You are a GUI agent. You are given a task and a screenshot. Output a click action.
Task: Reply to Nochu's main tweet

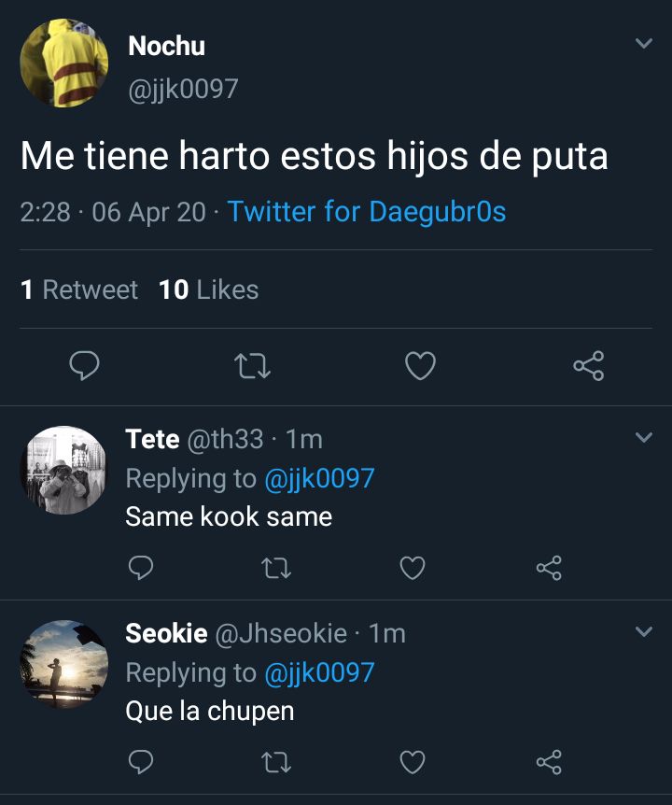pyautogui.click(x=84, y=365)
